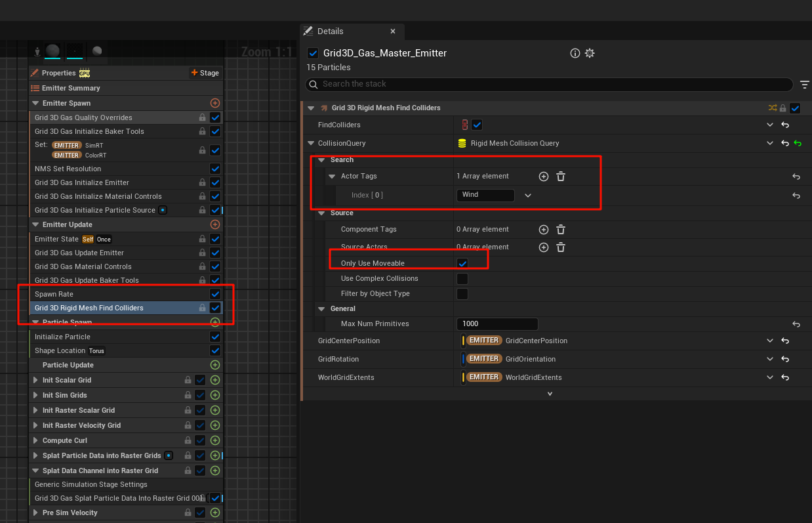Uncheck Only Use Moveable
This screenshot has height=523, width=812.
click(462, 263)
